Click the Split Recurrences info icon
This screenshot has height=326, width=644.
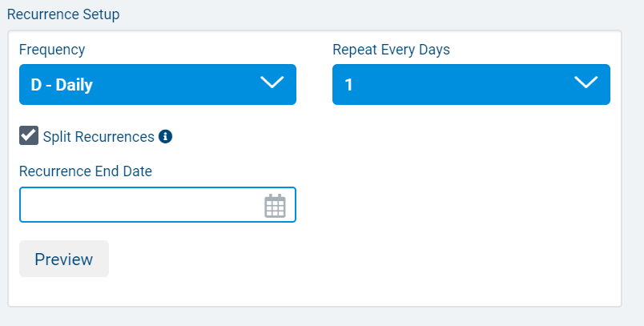point(165,136)
